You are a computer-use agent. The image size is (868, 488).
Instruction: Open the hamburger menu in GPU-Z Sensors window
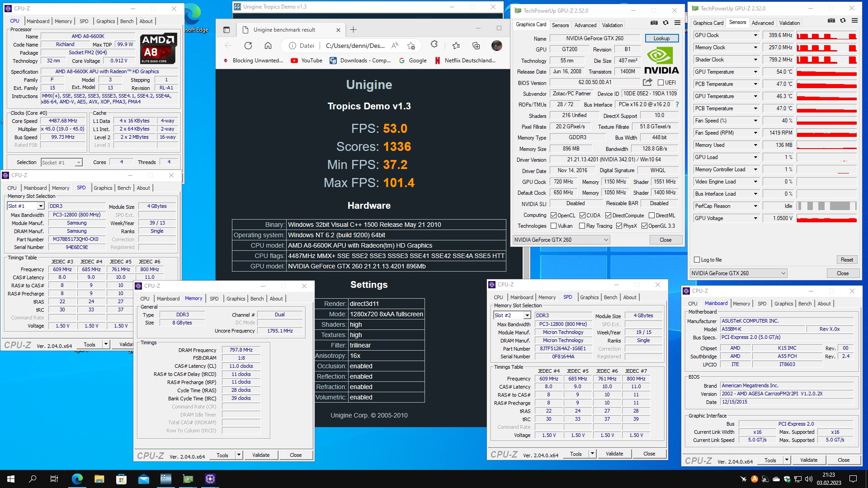tap(854, 20)
